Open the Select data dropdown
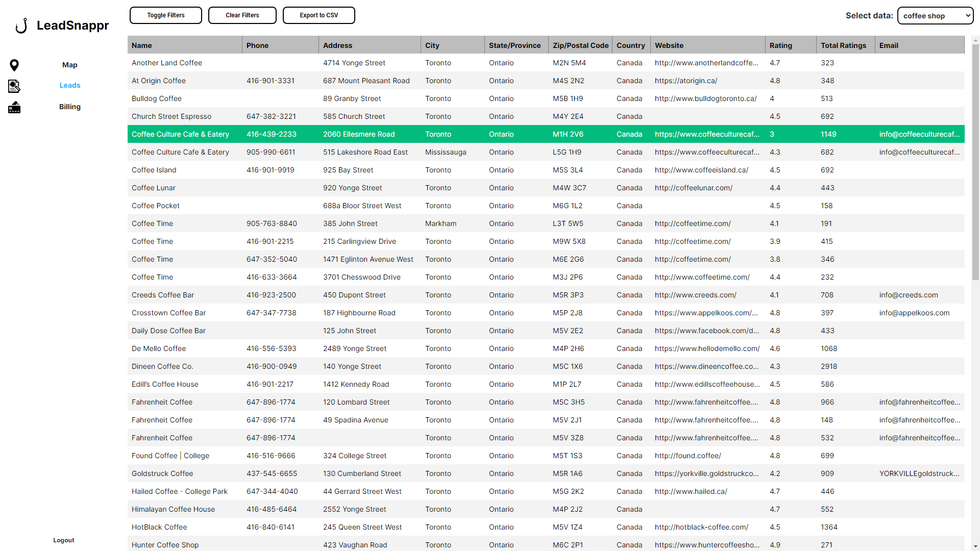Viewport: 980px width, 551px height. (x=935, y=16)
